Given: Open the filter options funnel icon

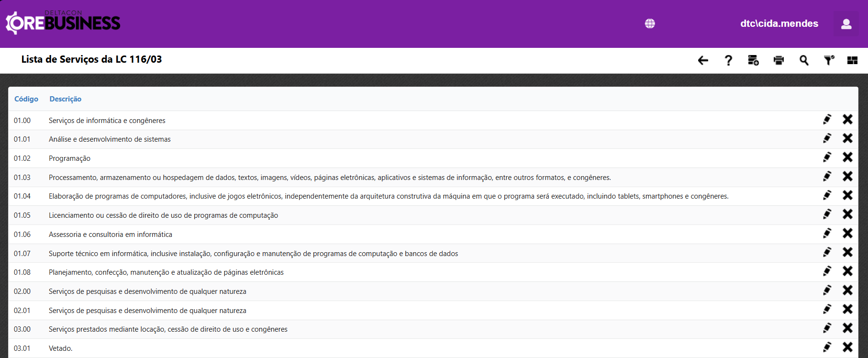Looking at the screenshot, I should pyautogui.click(x=829, y=60).
